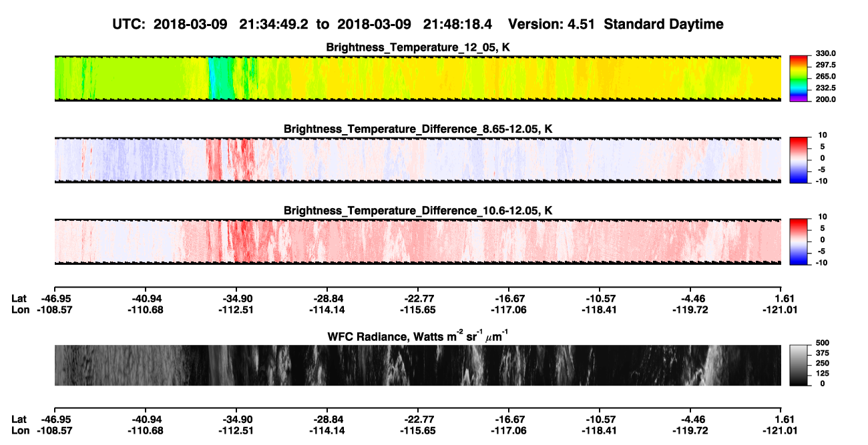Select the WFC Radiance grayscale image strip
Image resolution: width=868 pixels, height=445 pixels.
pos(417,365)
